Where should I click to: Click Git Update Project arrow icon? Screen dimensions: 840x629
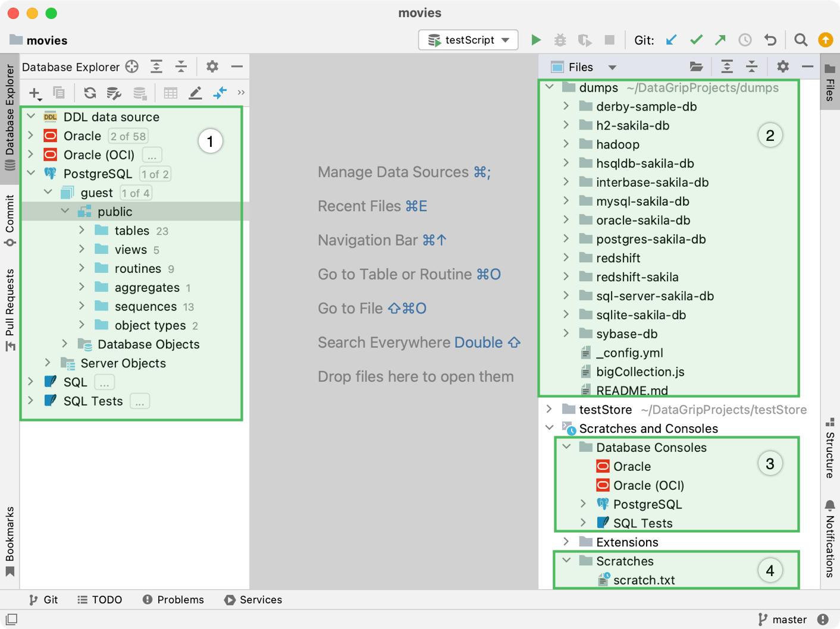672,40
